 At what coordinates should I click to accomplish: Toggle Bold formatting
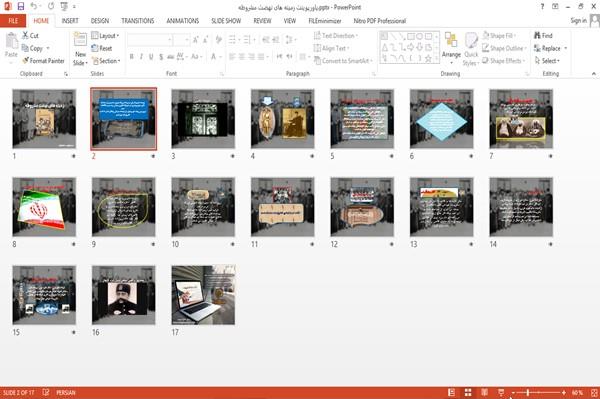tap(131, 57)
